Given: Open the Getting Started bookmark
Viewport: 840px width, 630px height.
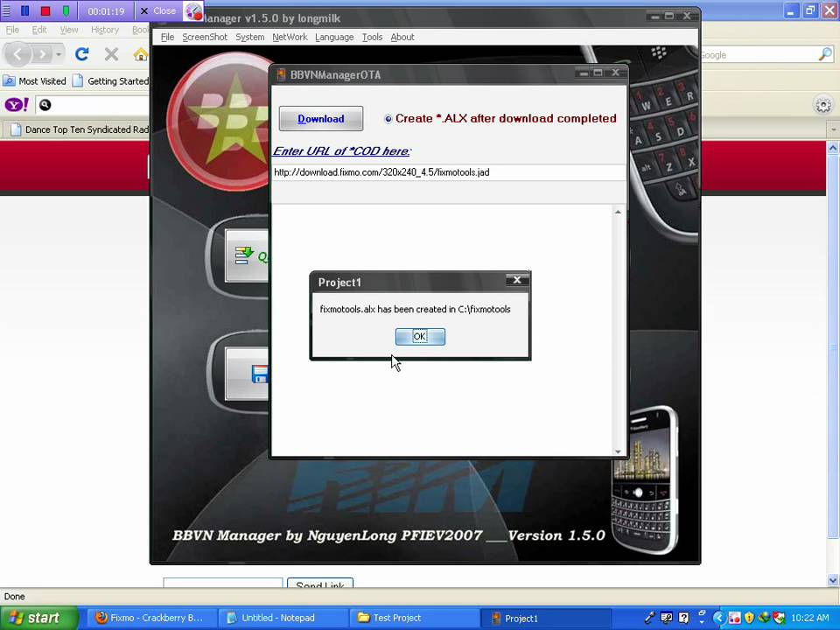Looking at the screenshot, I should (x=110, y=80).
